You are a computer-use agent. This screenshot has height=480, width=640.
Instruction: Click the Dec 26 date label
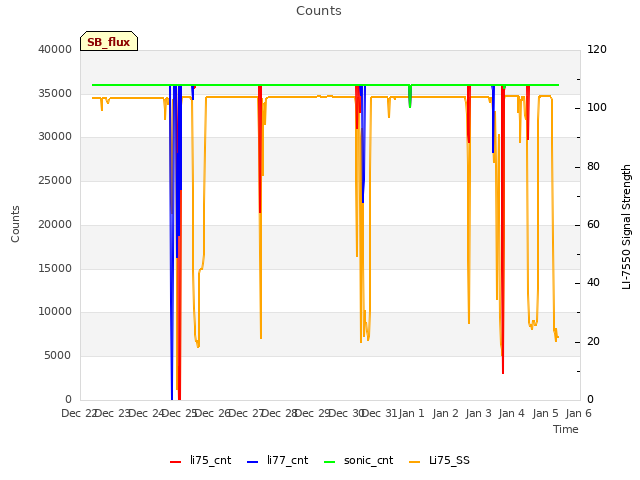(x=213, y=413)
